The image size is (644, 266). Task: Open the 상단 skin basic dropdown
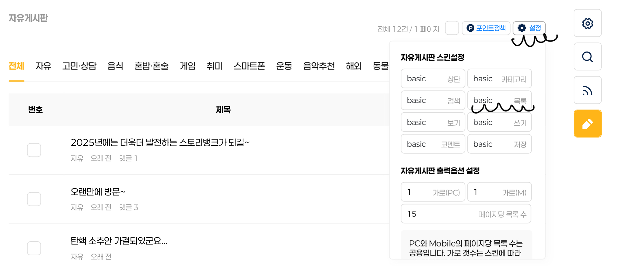433,79
